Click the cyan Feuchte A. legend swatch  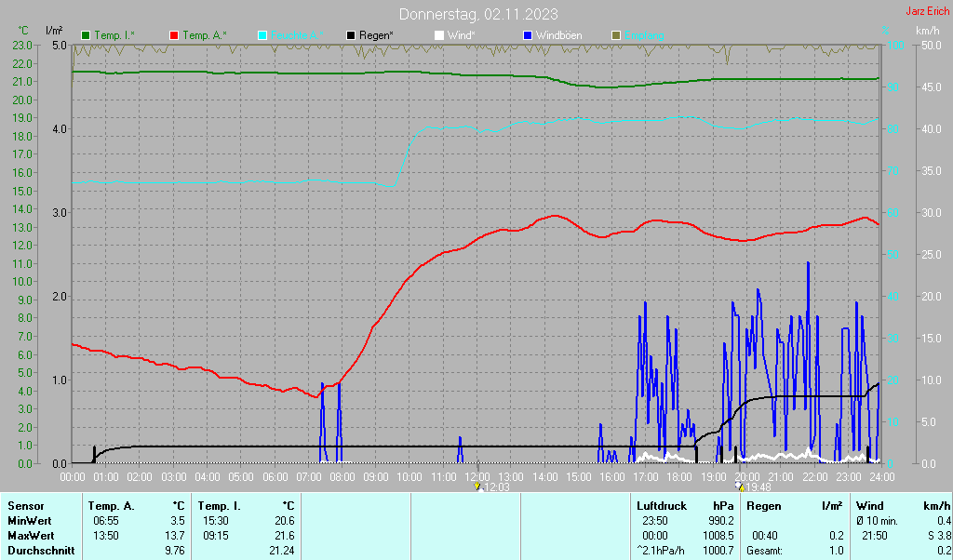tap(262, 36)
